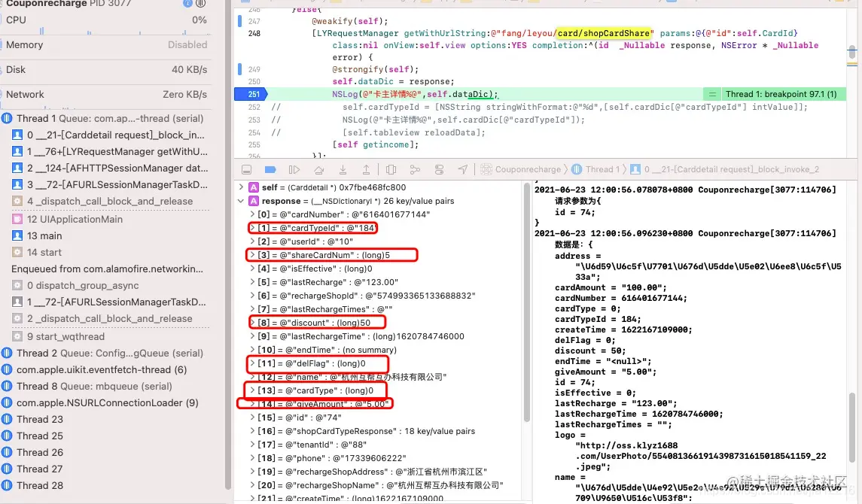Expand entry [16] shopCardTypeResponse
Viewport: 862px width, 504px height.
coord(252,431)
